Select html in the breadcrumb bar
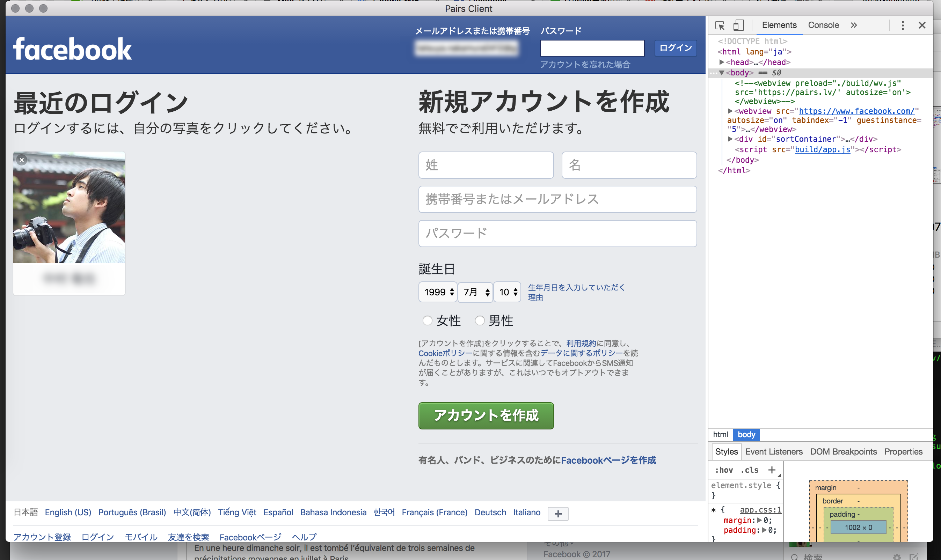Image resolution: width=941 pixels, height=560 pixels. point(720,435)
